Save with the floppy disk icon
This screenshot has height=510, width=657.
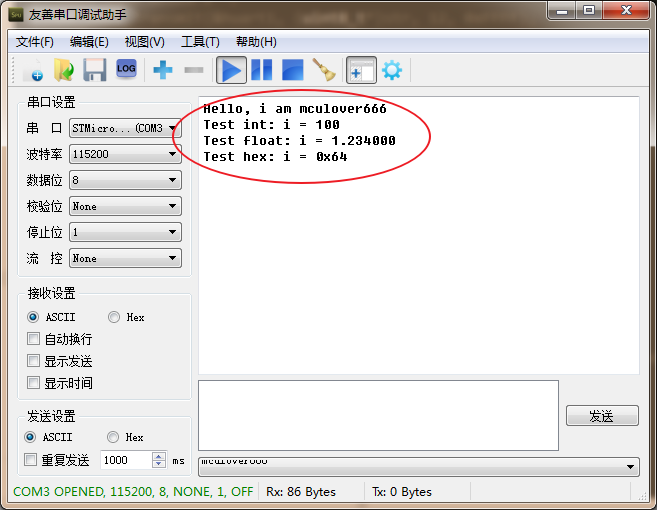click(x=95, y=70)
